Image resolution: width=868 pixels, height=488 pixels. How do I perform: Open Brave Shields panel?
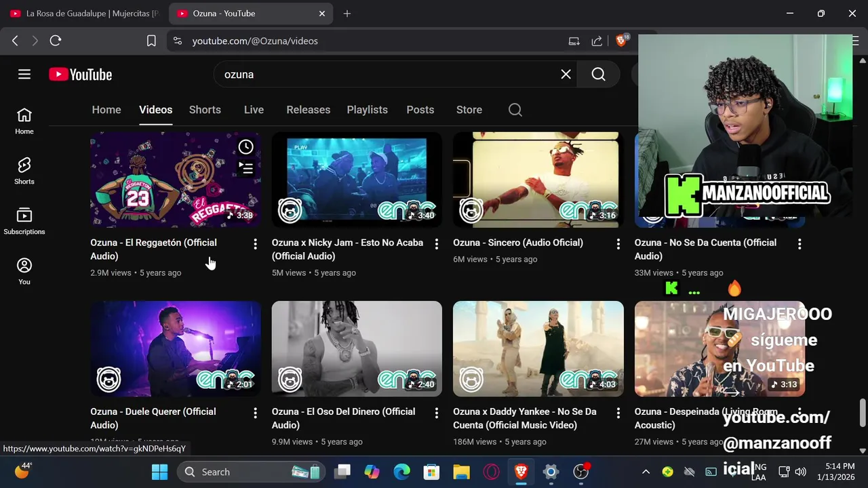click(621, 41)
